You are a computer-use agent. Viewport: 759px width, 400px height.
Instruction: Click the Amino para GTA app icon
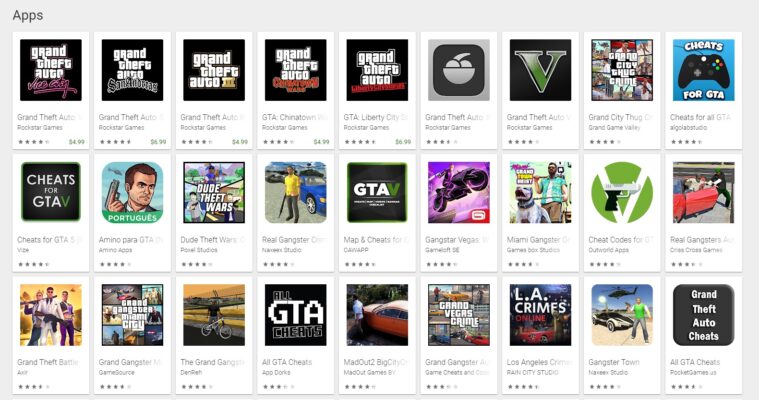133,192
